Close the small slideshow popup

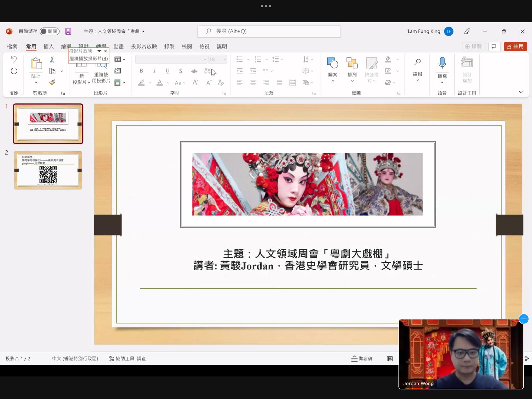coord(105,51)
